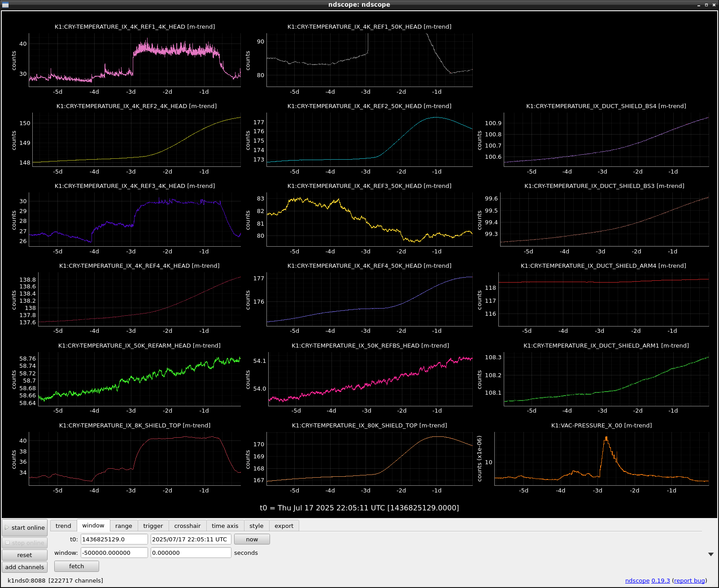Open the range tab
Screen dimensions: 719x588
(124, 526)
